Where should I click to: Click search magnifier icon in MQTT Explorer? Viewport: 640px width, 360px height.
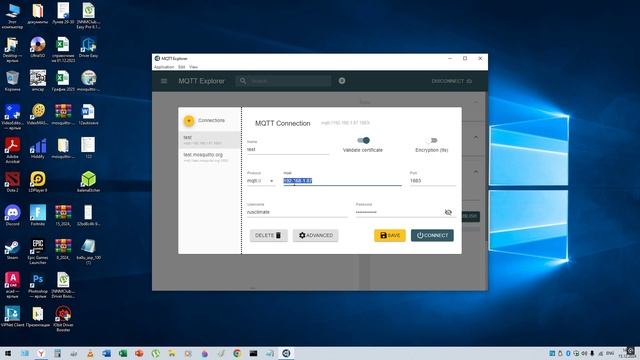(x=243, y=81)
